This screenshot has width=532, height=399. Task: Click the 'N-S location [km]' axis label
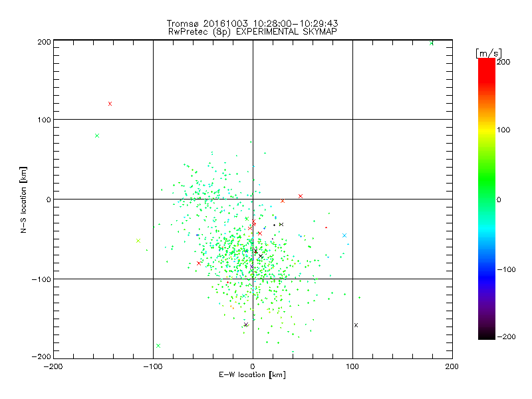(23, 200)
